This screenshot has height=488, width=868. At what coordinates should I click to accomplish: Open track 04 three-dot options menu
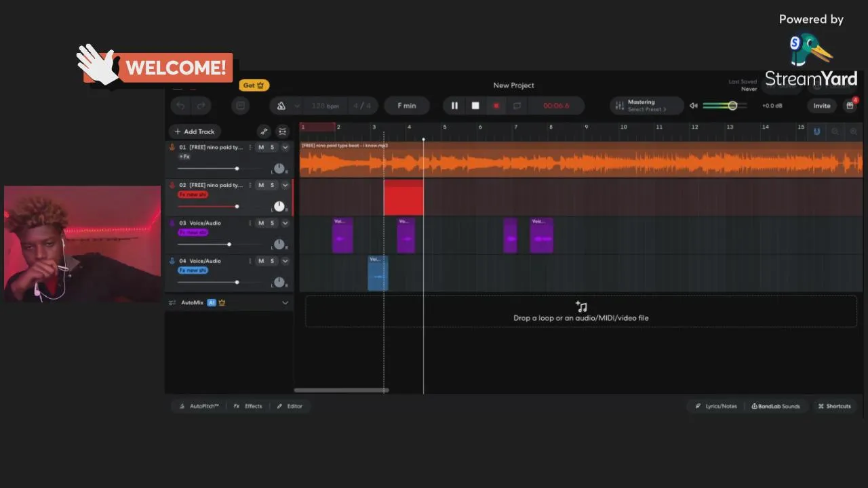pyautogui.click(x=250, y=261)
